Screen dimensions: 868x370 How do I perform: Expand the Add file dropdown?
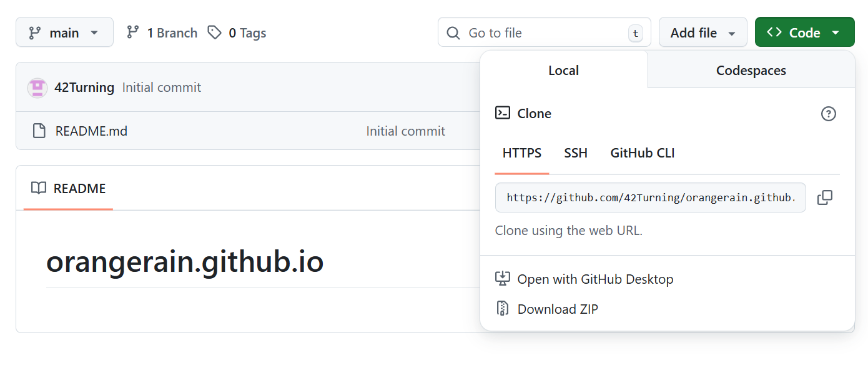[703, 32]
